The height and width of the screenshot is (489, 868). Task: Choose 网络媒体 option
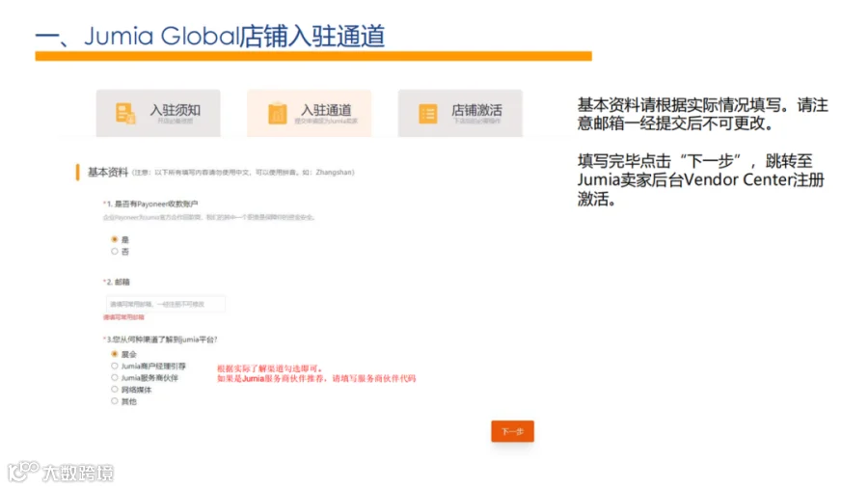tap(115, 390)
